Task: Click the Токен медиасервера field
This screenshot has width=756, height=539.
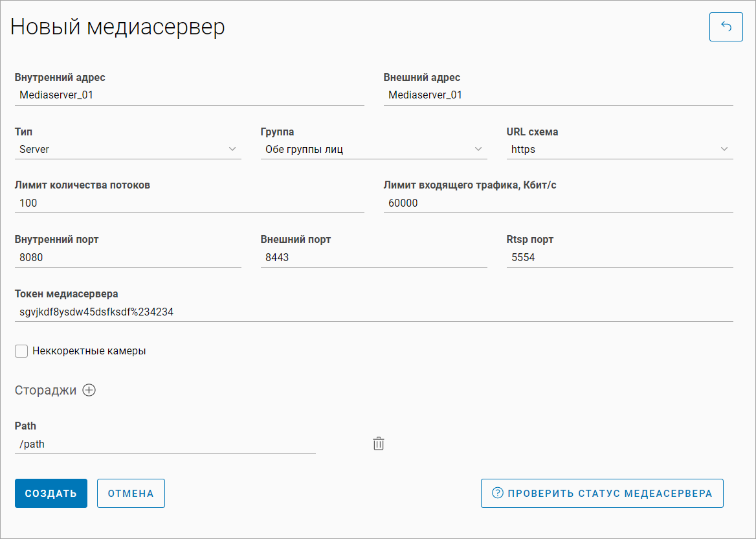Action: coord(373,312)
